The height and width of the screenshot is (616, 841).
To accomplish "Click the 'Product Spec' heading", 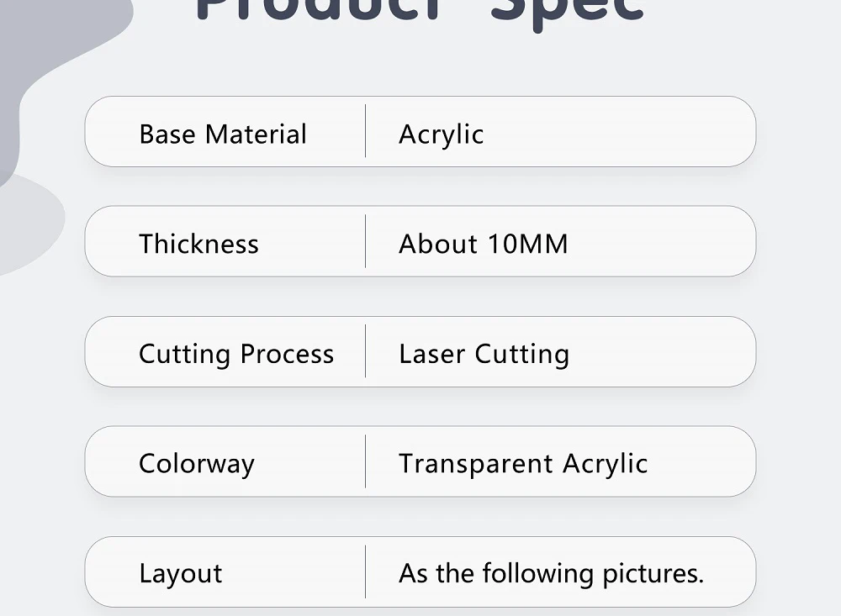I will [419, 10].
